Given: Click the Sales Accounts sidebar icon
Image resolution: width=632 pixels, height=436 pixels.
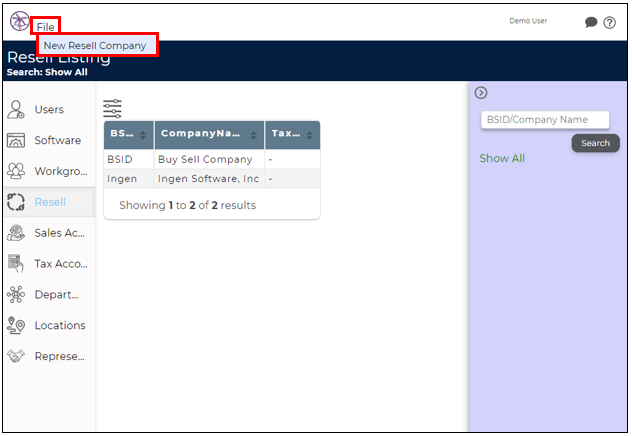Looking at the screenshot, I should (x=16, y=233).
